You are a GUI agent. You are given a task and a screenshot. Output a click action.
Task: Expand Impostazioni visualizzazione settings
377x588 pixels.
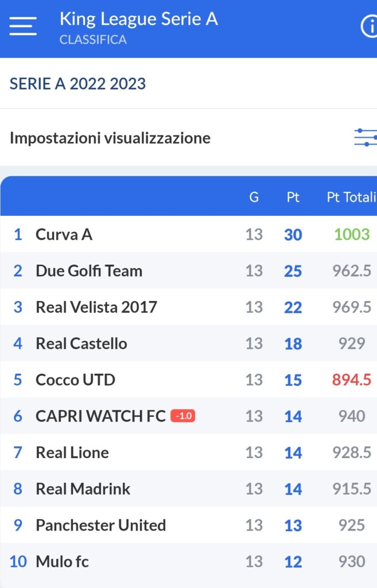pos(110,138)
